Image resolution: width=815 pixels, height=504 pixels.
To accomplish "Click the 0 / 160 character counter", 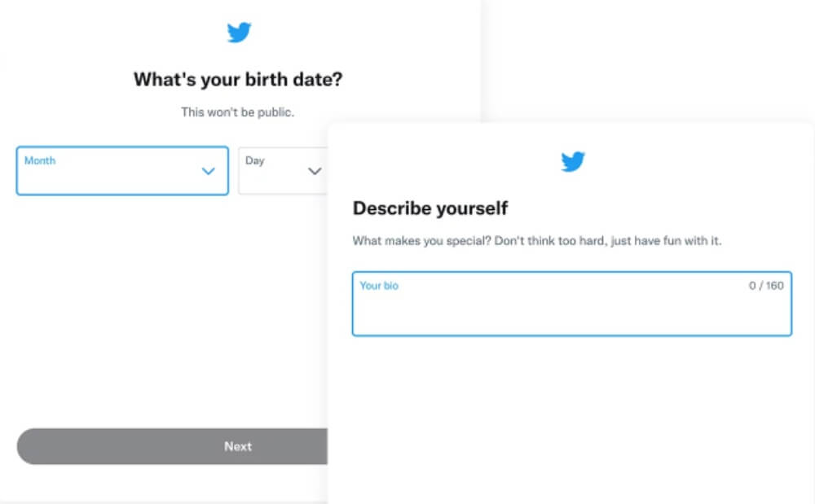I will 766,286.
